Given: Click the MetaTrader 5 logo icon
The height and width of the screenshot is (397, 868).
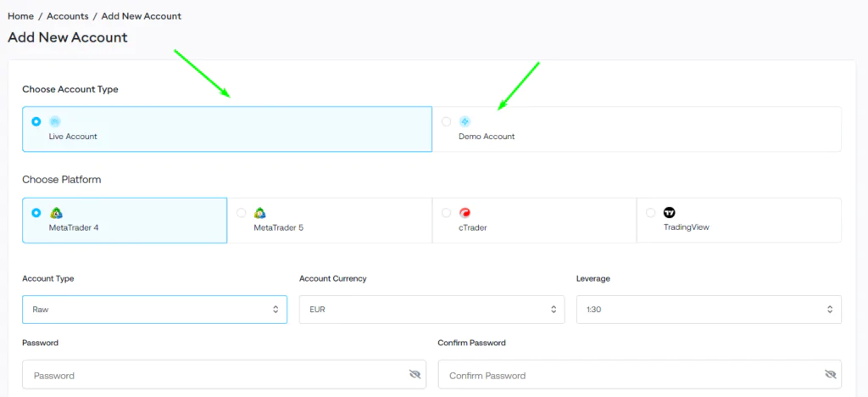Looking at the screenshot, I should click(260, 213).
